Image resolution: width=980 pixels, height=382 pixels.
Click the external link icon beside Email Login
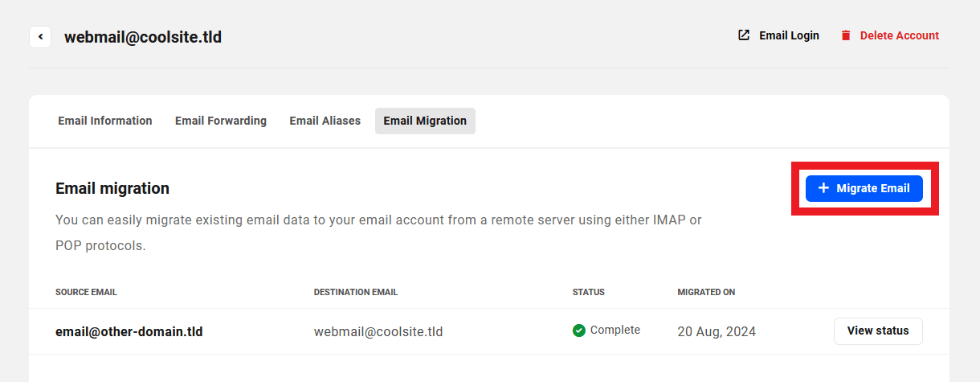click(744, 35)
